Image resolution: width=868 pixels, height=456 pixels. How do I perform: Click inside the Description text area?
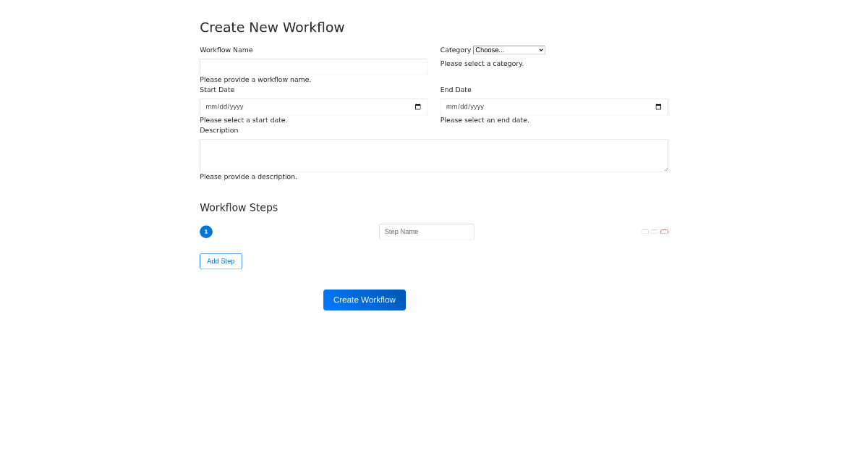tap(433, 155)
